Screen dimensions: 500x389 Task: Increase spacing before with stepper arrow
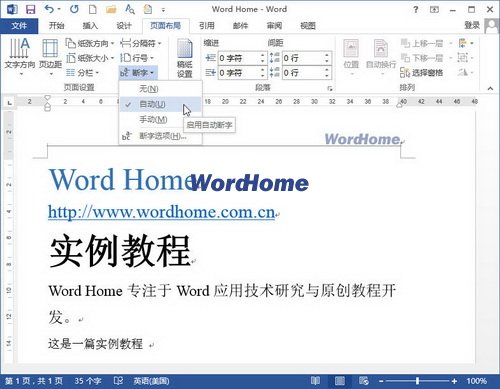tap(327, 55)
